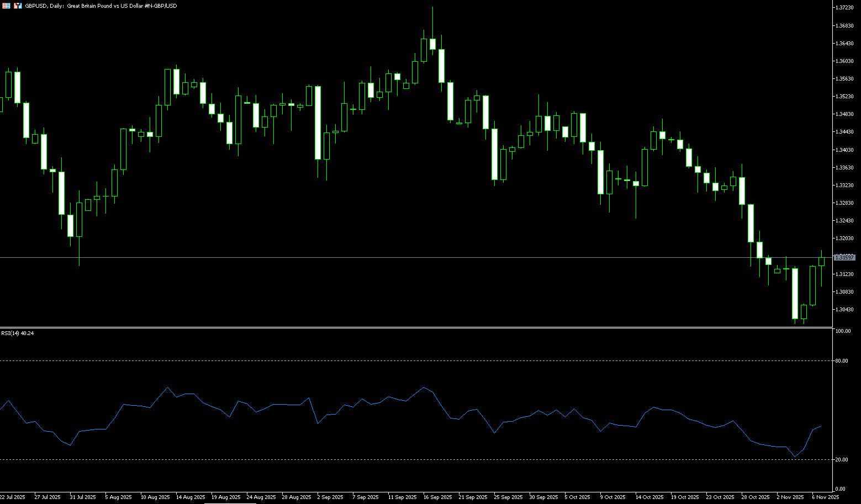
Task: Click the 100.00 label on RSI scale
Action: pos(843,331)
